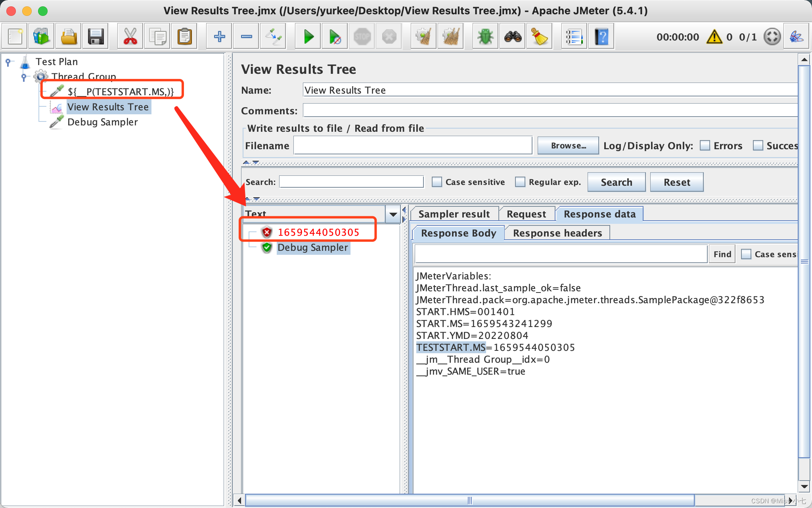Select failed result 1659544050305
The image size is (812, 508).
[318, 232]
